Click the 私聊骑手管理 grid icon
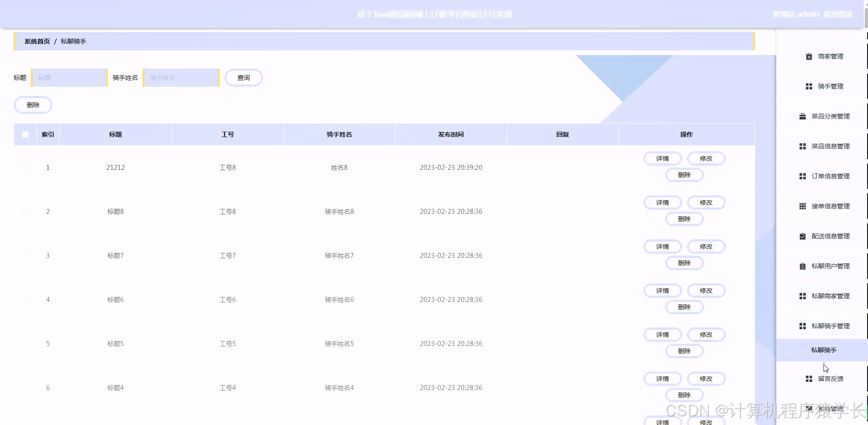Image resolution: width=868 pixels, height=425 pixels. click(803, 326)
